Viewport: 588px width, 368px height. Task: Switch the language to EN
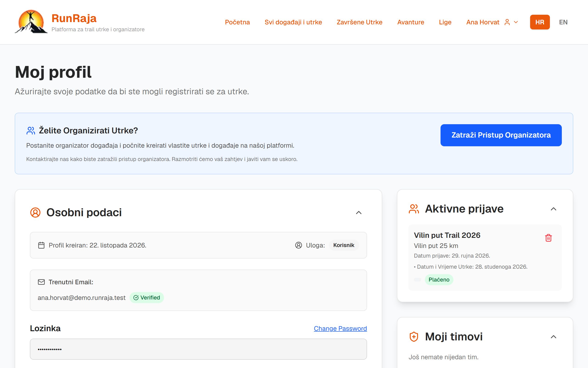point(563,22)
